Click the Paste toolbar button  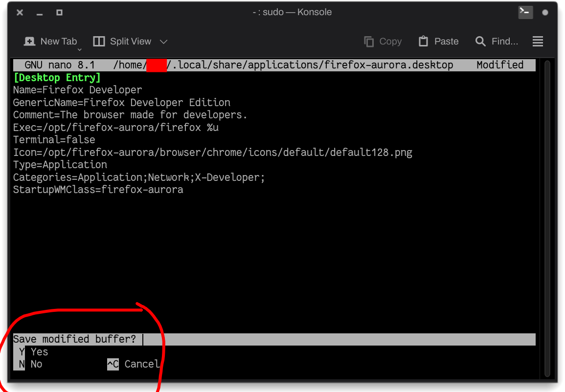438,42
